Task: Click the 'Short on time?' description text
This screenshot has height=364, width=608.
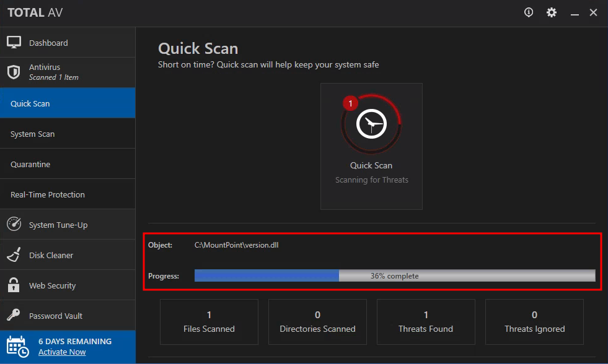Action: coord(268,64)
